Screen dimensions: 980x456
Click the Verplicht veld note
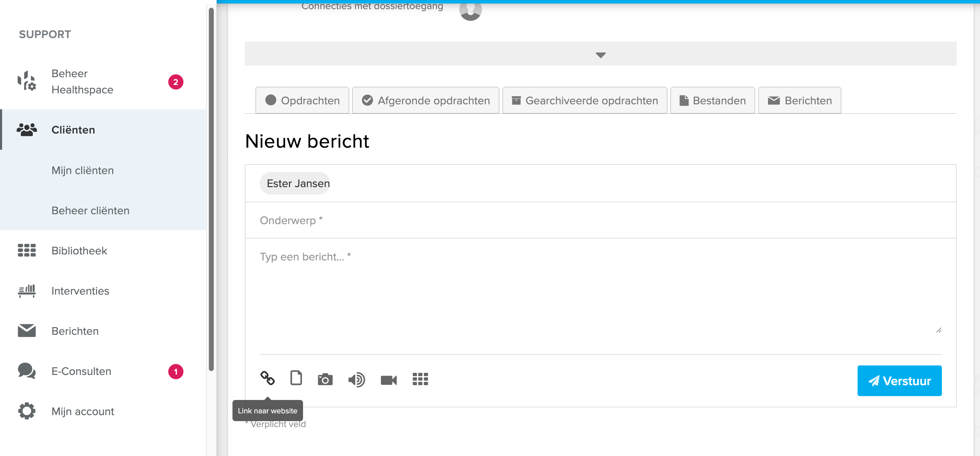(276, 424)
